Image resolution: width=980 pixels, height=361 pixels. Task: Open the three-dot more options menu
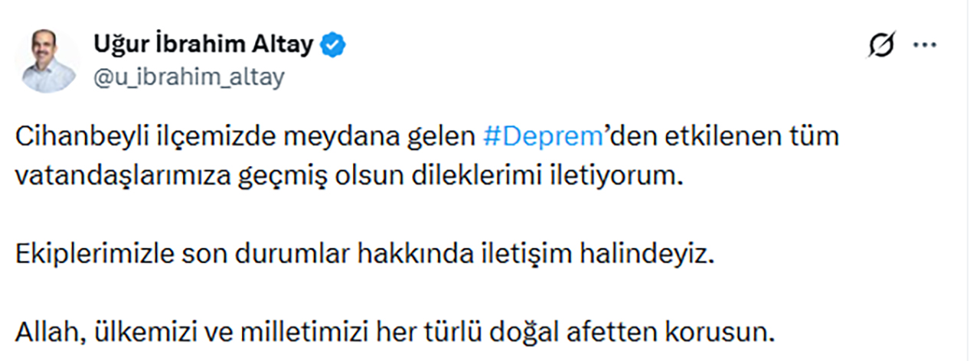point(926,46)
